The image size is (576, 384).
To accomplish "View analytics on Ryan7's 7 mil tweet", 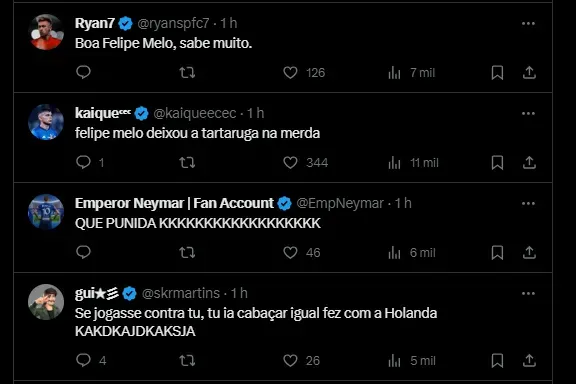I will point(411,72).
